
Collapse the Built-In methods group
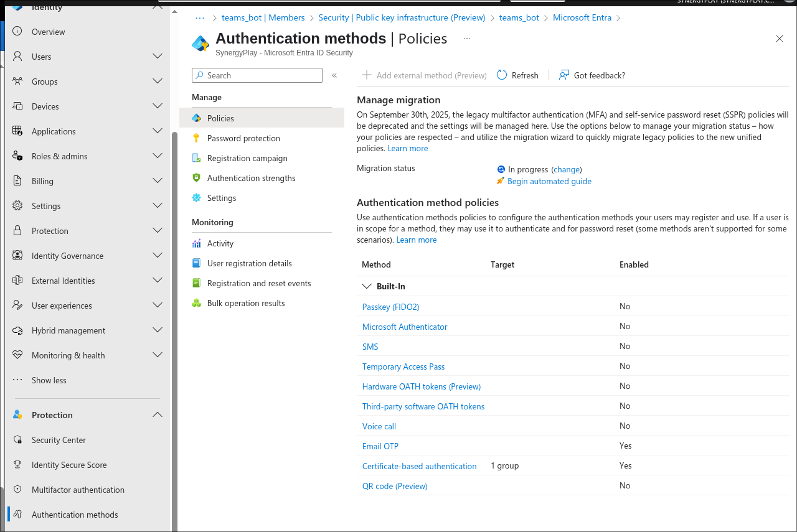click(366, 286)
